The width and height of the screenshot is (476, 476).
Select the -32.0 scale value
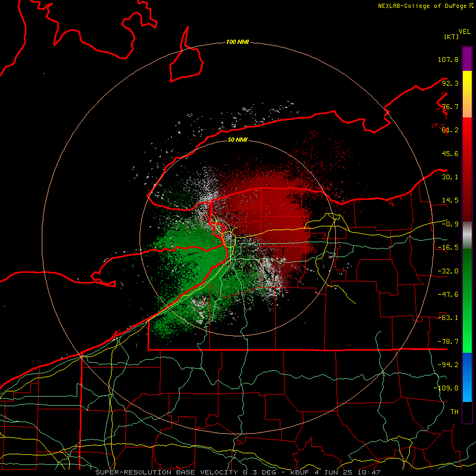click(448, 271)
